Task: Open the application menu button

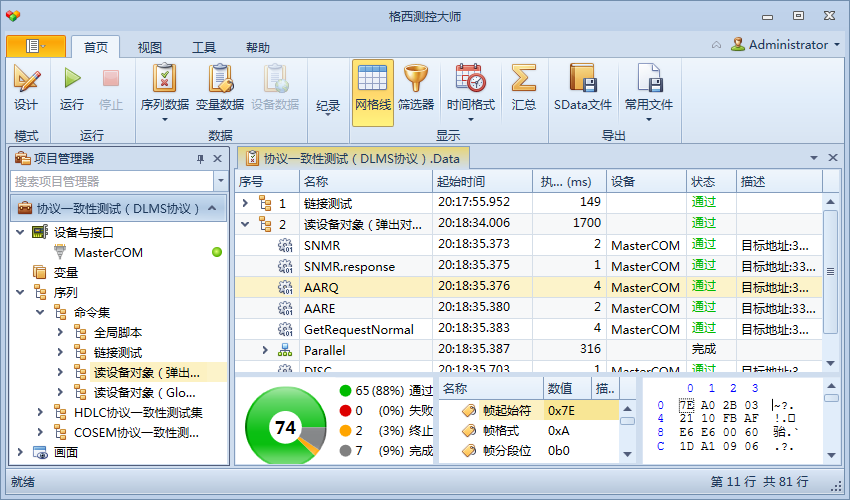Action: point(36,47)
